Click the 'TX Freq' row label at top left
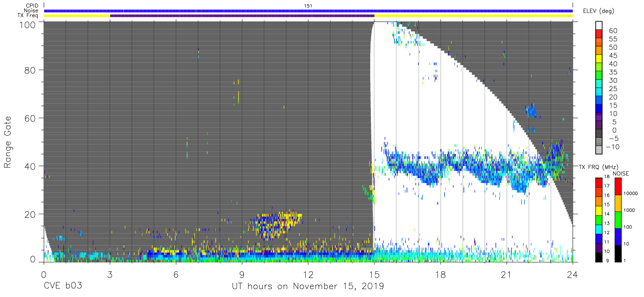 coord(28,16)
